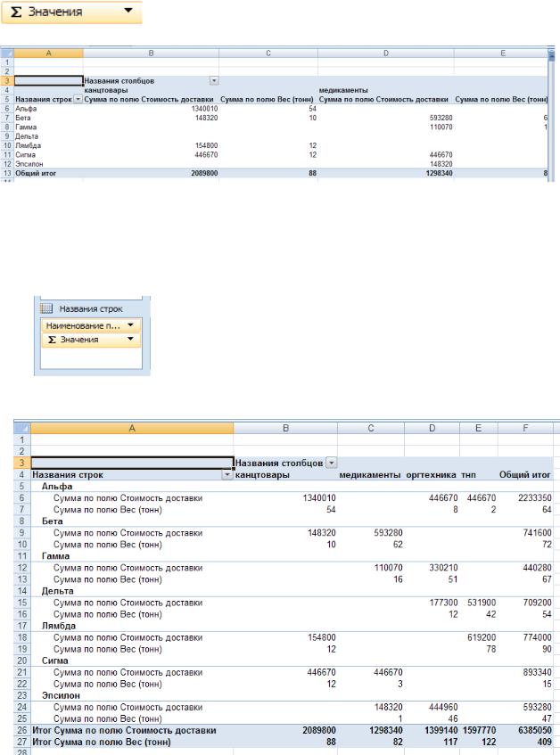Click Дельта тнп value 531900

(482, 603)
